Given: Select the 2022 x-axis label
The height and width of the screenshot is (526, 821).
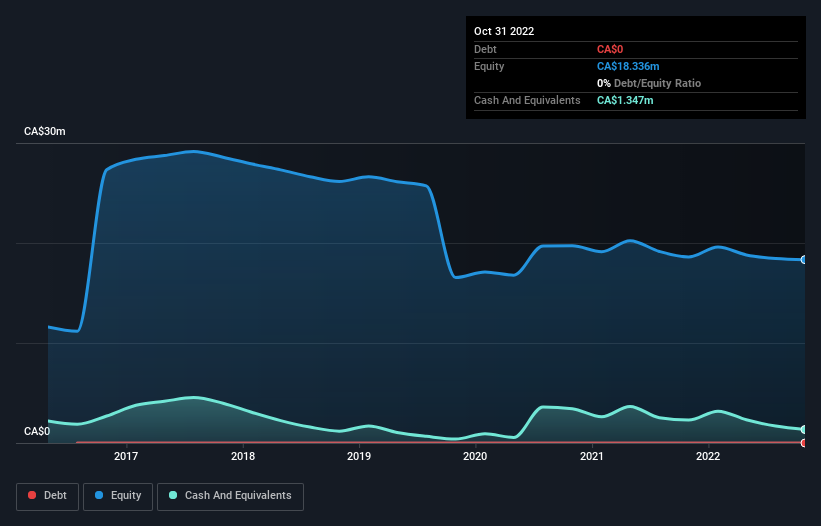Looking at the screenshot, I should (x=708, y=456).
